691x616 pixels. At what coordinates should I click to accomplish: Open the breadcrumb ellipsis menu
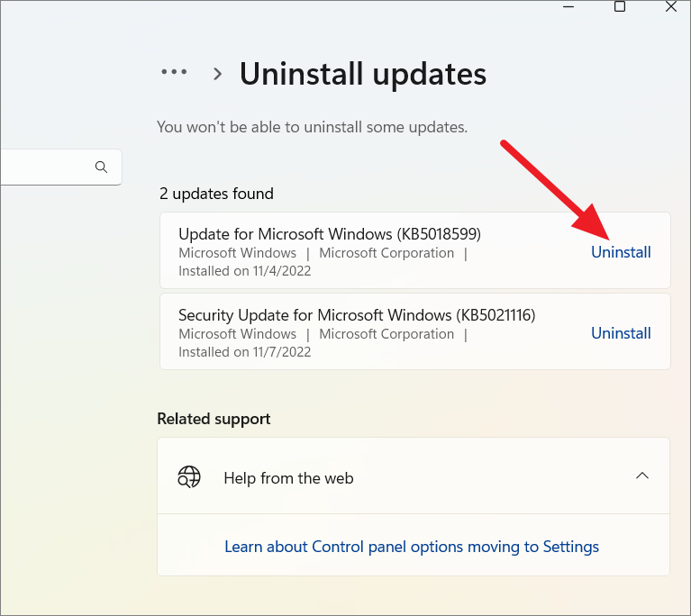174,72
